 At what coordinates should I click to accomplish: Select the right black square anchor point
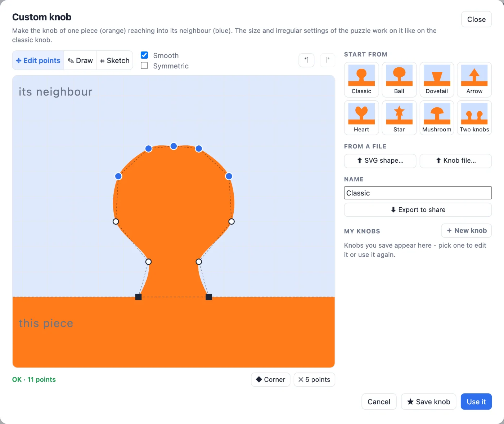pos(209,297)
